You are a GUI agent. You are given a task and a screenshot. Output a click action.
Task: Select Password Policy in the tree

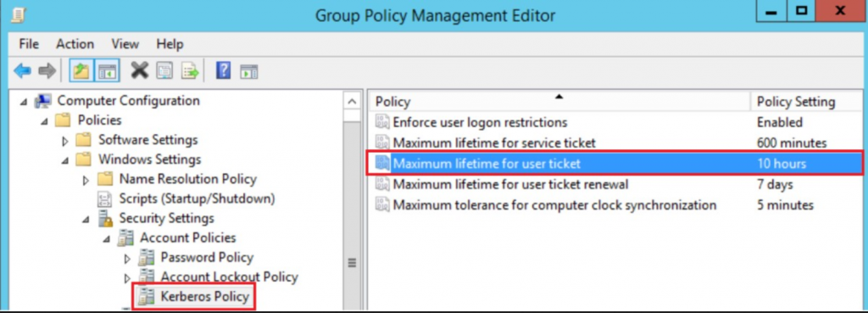point(207,258)
